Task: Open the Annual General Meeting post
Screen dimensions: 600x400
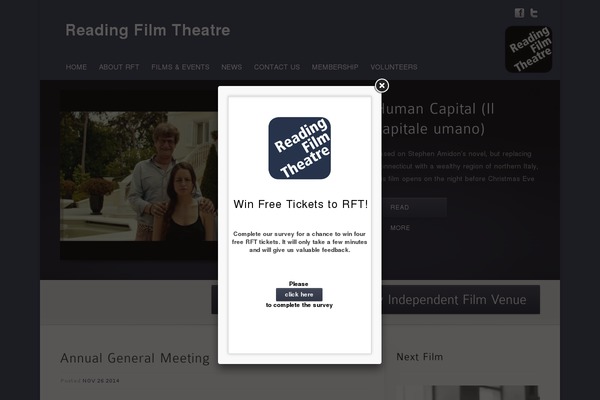Action: point(135,358)
